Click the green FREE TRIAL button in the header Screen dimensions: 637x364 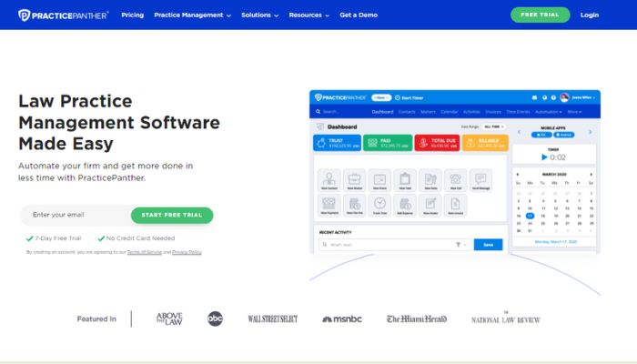click(x=540, y=15)
